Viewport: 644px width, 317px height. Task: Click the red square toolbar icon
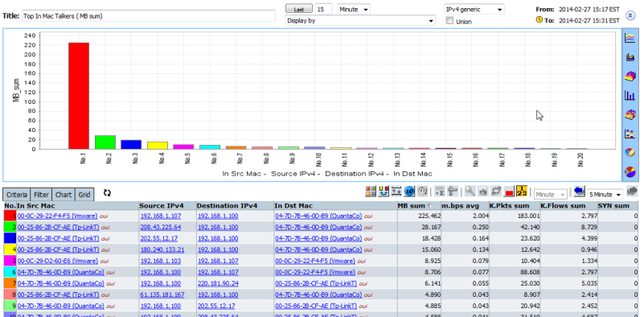click(x=509, y=191)
